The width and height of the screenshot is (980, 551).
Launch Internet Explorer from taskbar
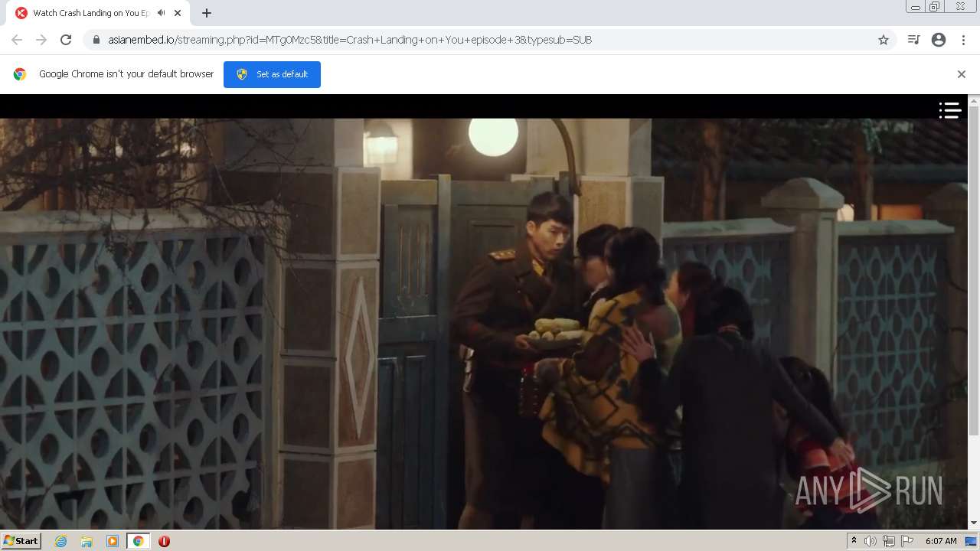[61, 541]
